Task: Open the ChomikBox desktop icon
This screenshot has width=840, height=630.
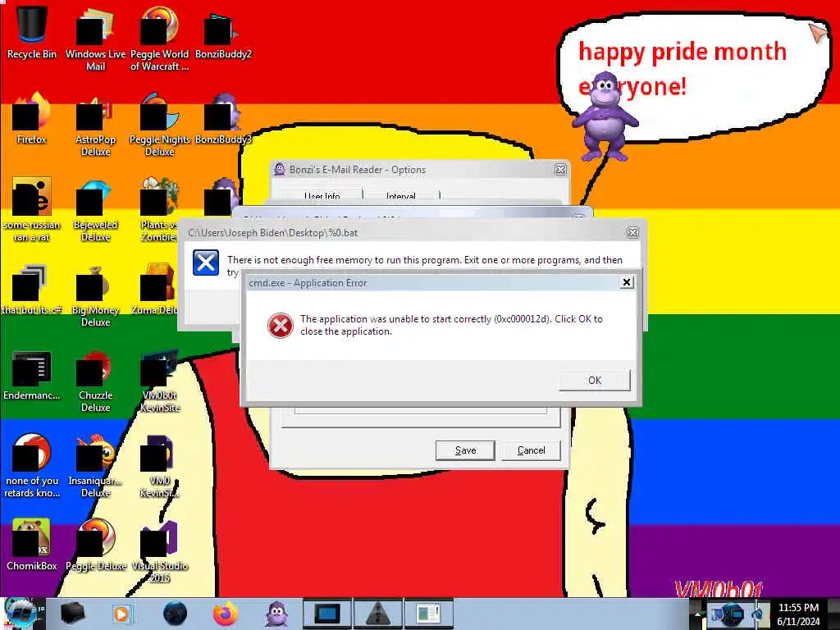Action: 31,545
